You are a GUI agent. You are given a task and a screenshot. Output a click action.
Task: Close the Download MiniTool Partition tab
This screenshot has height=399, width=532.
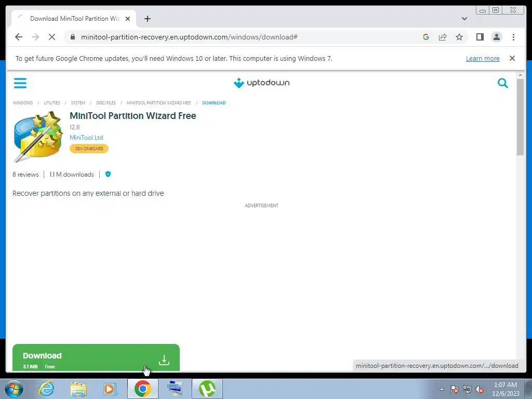pos(128,19)
